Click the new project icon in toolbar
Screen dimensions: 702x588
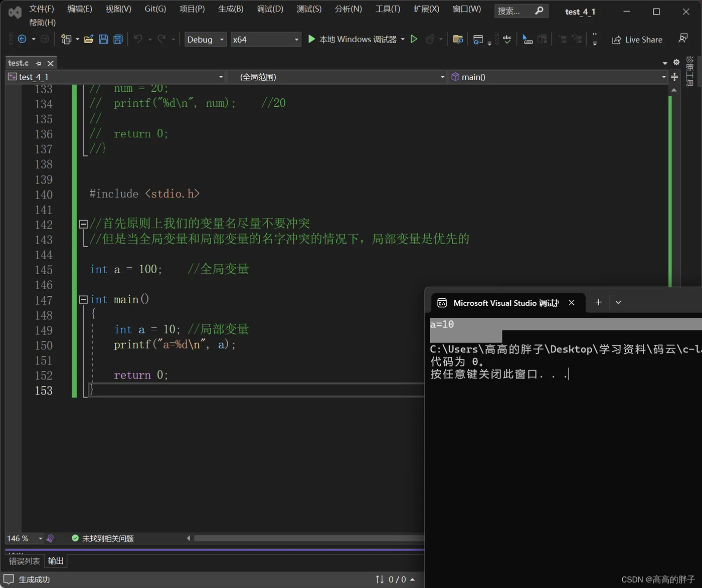click(x=66, y=39)
